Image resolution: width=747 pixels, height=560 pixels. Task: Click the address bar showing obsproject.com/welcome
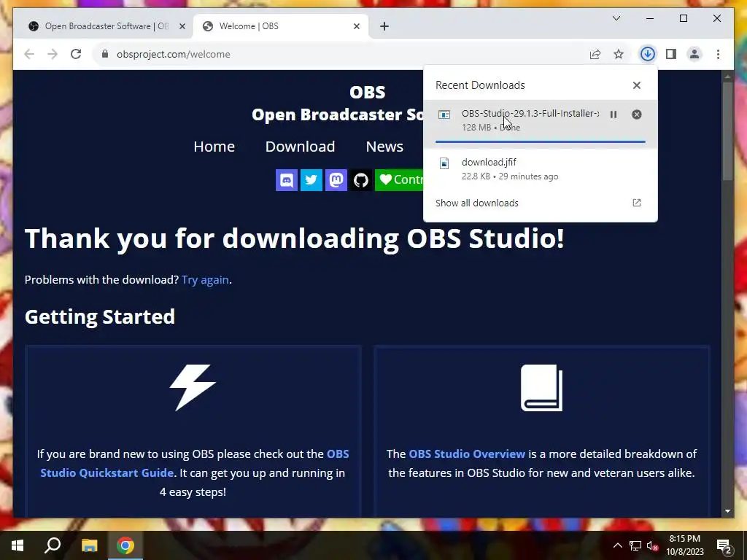[343, 54]
